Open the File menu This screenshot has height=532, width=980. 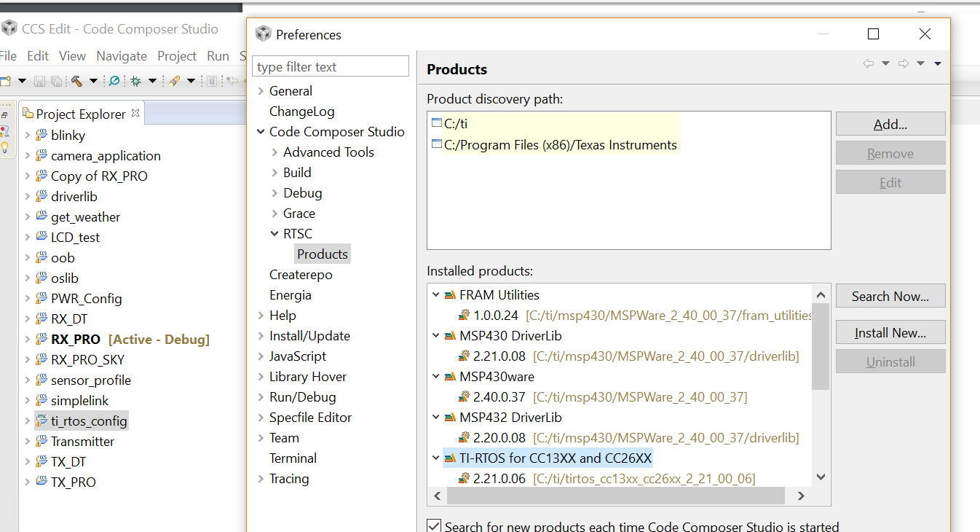coord(8,56)
